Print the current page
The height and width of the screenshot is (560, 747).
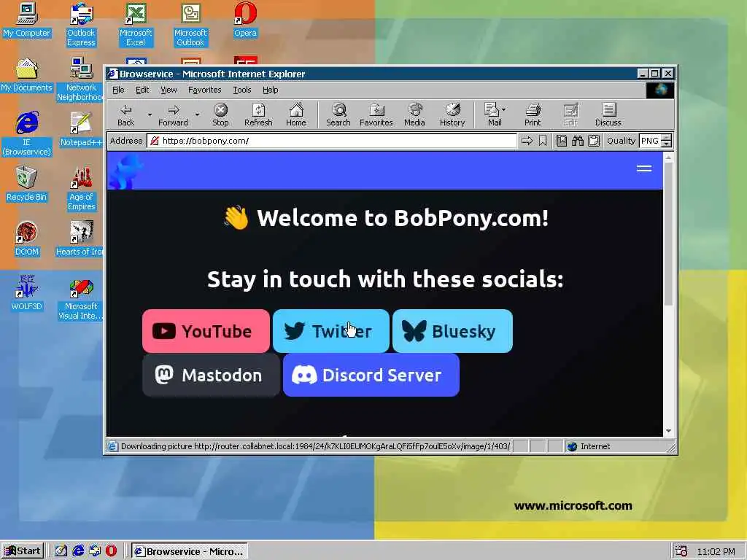tap(533, 115)
